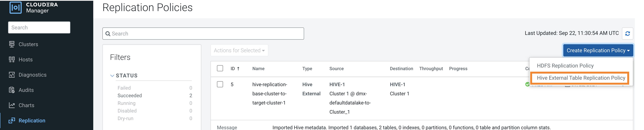Click the refresh icon button
The image size is (644, 130).
click(x=627, y=34)
